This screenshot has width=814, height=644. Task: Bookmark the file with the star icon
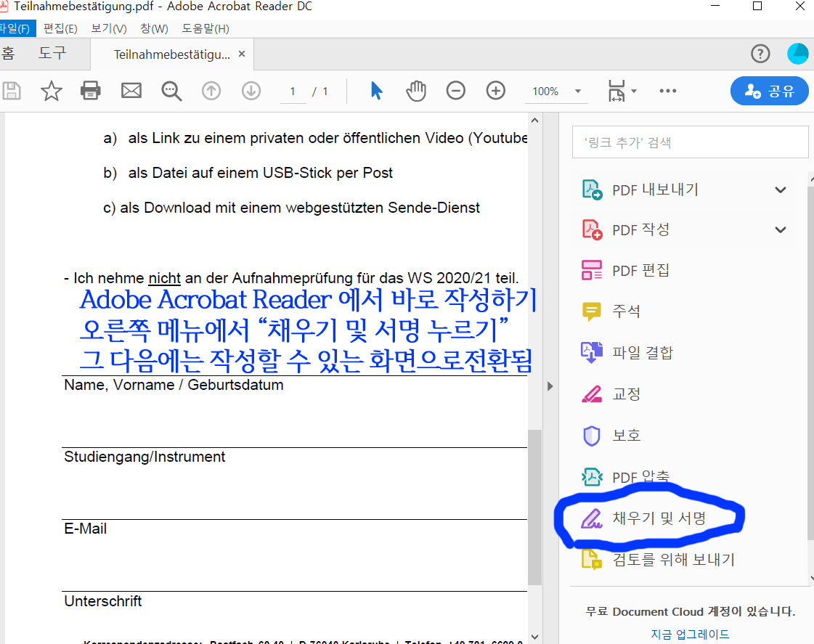point(51,91)
